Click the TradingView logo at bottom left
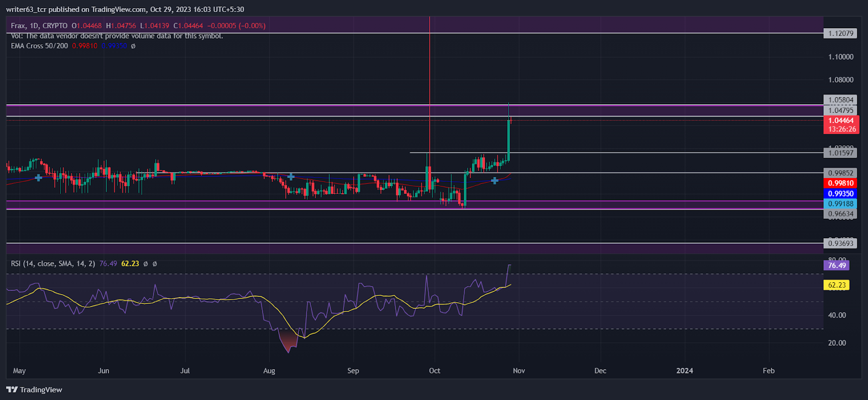This screenshot has height=400, width=868. 34,390
